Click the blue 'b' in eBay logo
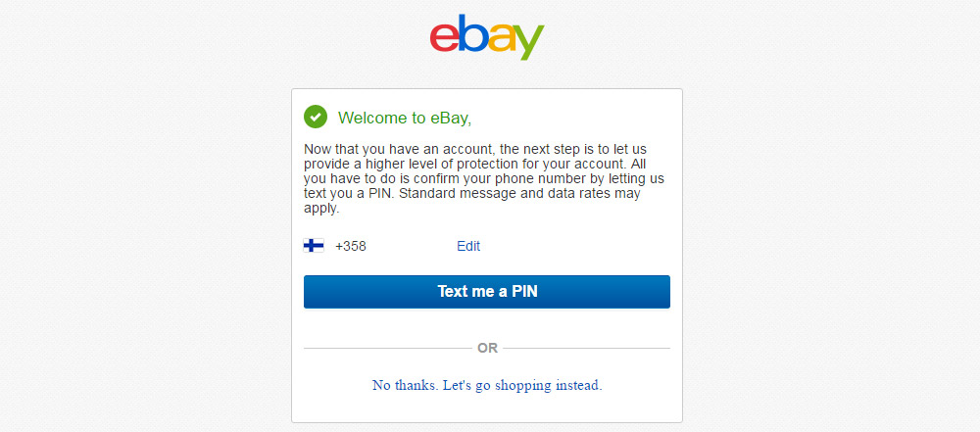The width and height of the screenshot is (980, 432). pos(473,33)
